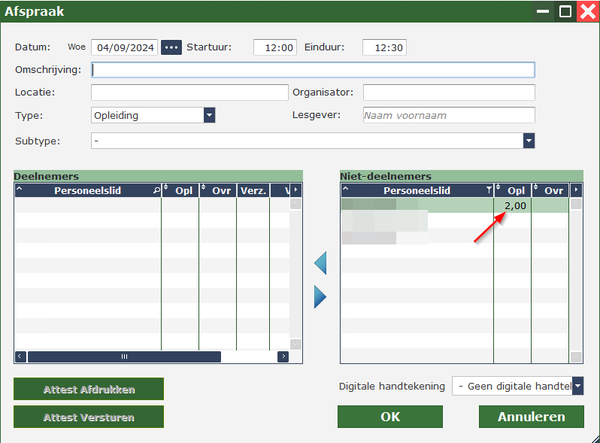Click the Organisator input field

tap(449, 93)
